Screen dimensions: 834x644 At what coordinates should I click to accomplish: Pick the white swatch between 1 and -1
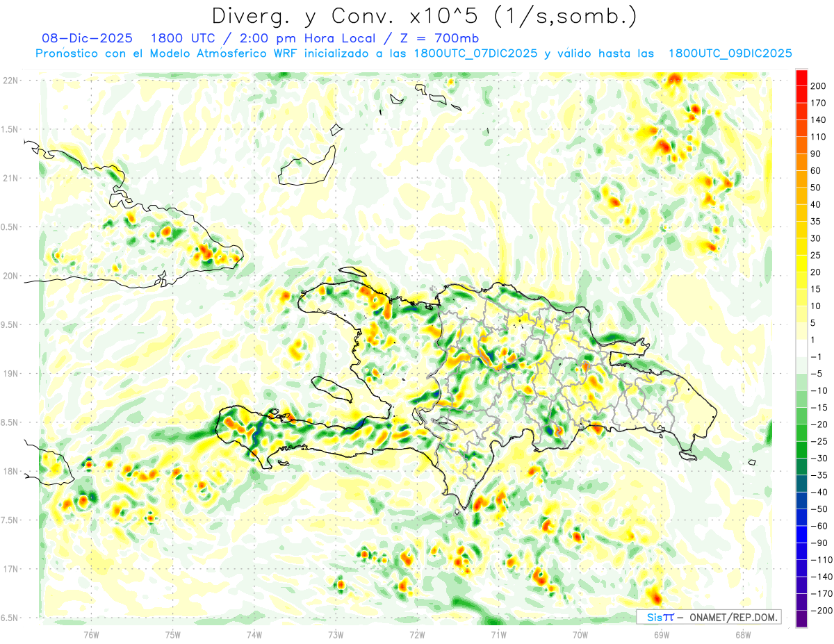(801, 348)
